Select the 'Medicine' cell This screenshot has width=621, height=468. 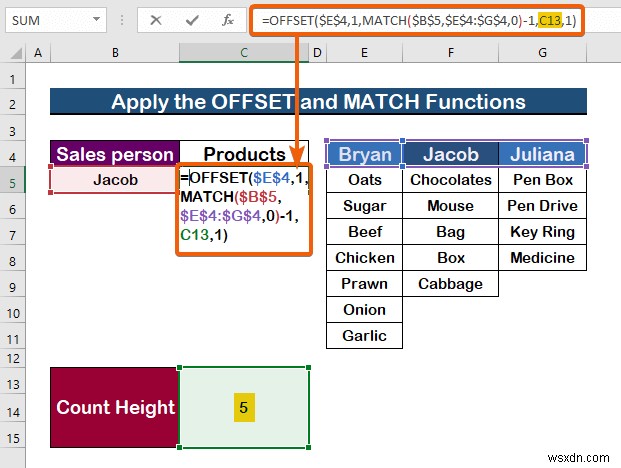(542, 258)
